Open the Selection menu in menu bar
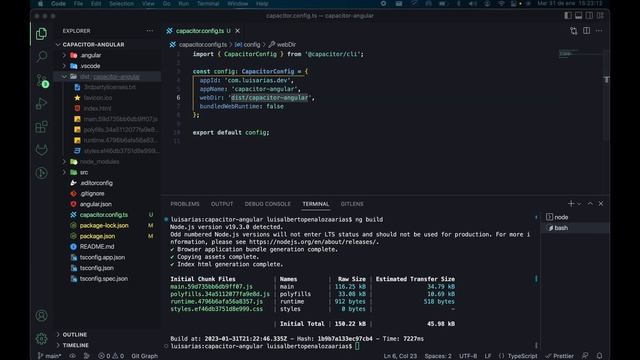 (121, 4)
